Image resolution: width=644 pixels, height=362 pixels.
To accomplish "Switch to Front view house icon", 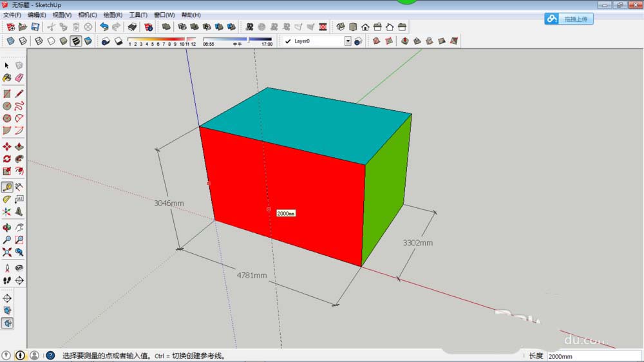I will coord(365,27).
